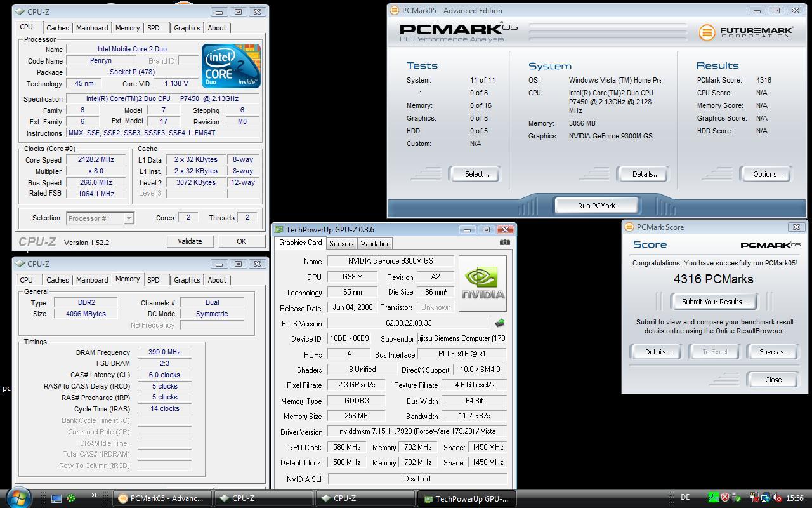This screenshot has height=508, width=812.
Task: Select SPD tab in top CPU-Z window
Action: pyautogui.click(x=154, y=28)
